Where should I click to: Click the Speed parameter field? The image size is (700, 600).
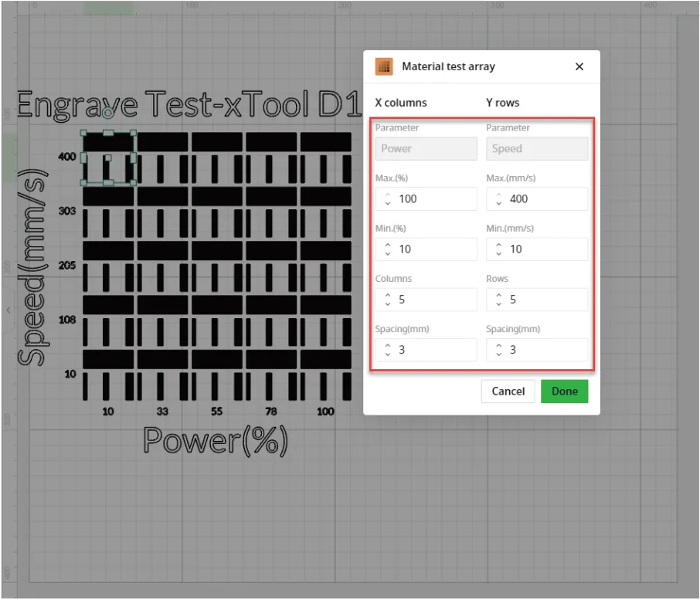[537, 148]
